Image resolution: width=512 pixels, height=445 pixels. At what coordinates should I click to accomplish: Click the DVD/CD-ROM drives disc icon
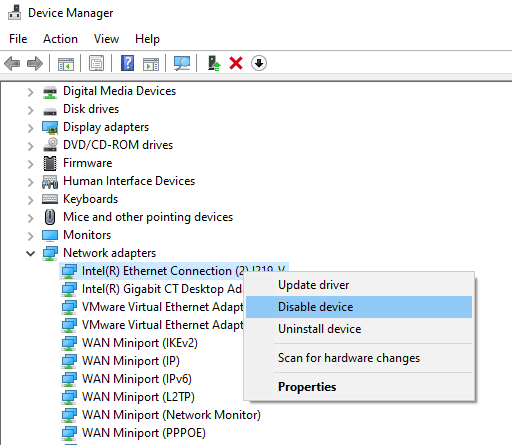click(50, 144)
